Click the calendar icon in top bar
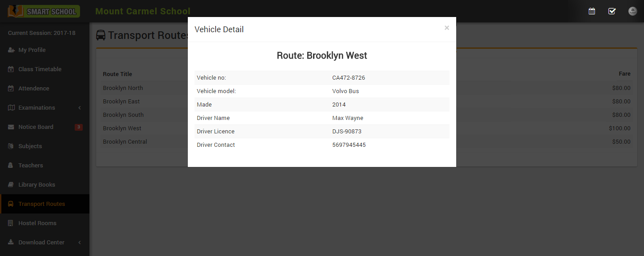Image resolution: width=644 pixels, height=256 pixels. [x=592, y=11]
